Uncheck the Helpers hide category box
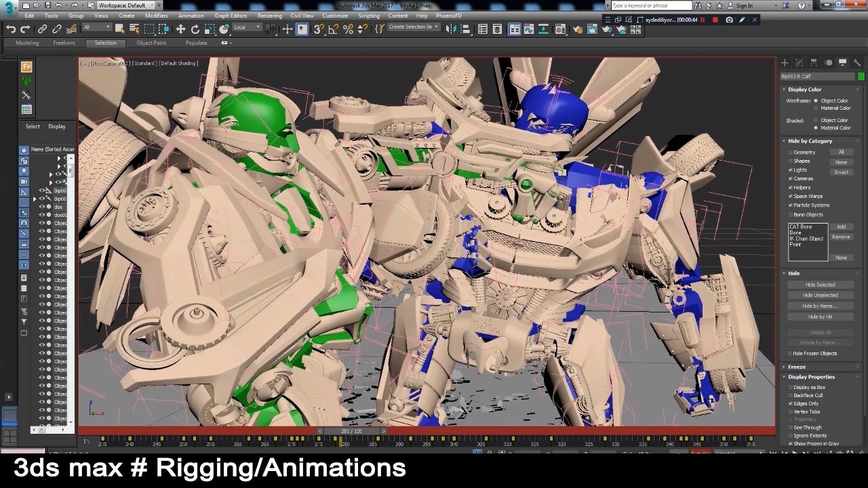The image size is (868, 488). click(791, 187)
